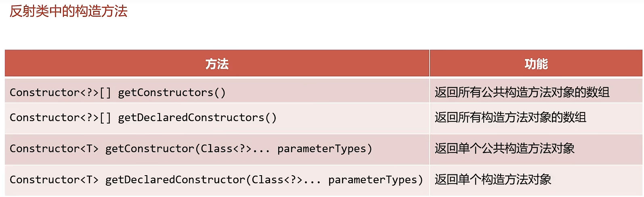The width and height of the screenshot is (644, 197).
Task: Click the divider between 方法 and 功能 headers
Action: click(x=429, y=63)
